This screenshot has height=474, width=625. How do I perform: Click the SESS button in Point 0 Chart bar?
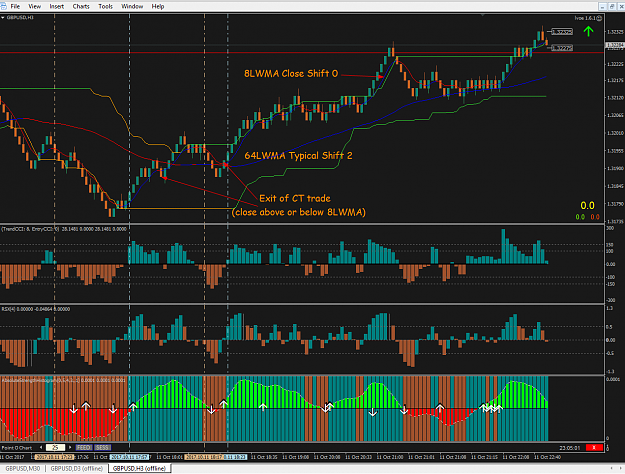[x=102, y=448]
